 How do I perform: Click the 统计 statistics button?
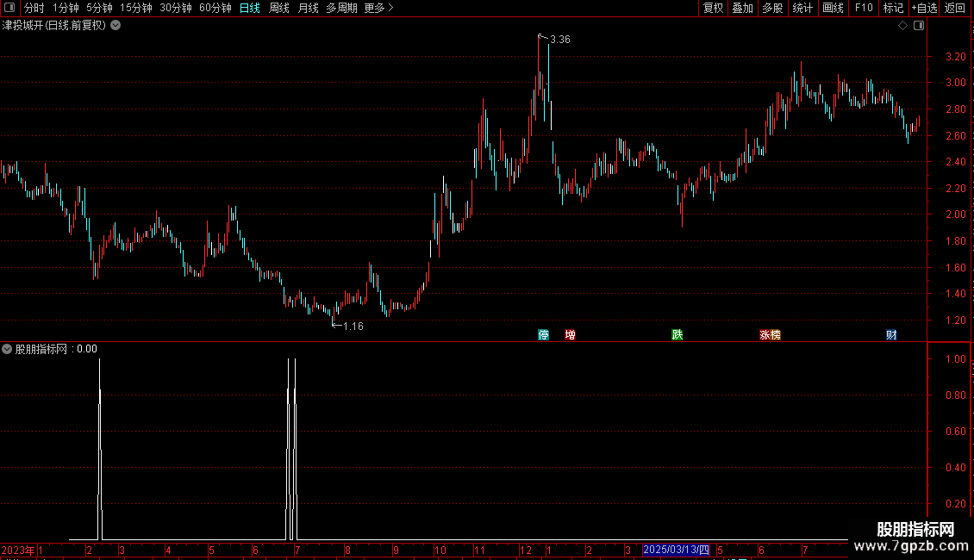coord(802,8)
